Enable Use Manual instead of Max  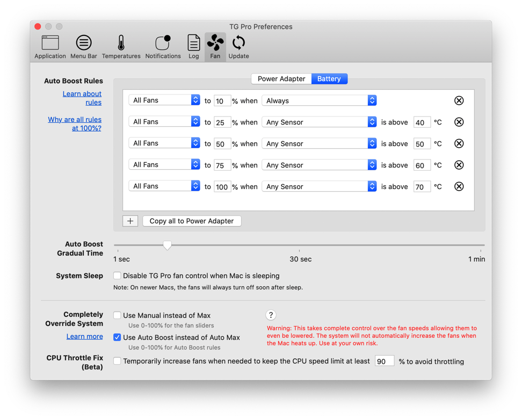[x=117, y=315]
